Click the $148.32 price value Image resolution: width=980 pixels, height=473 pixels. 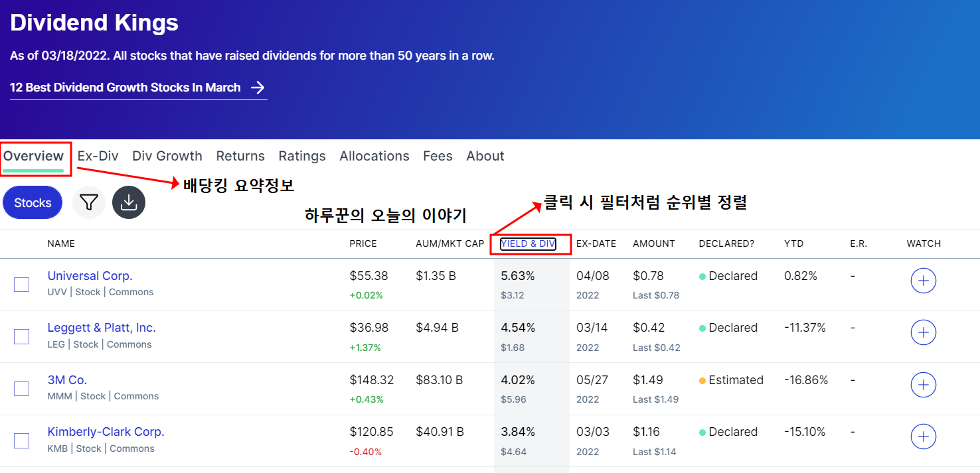point(372,380)
